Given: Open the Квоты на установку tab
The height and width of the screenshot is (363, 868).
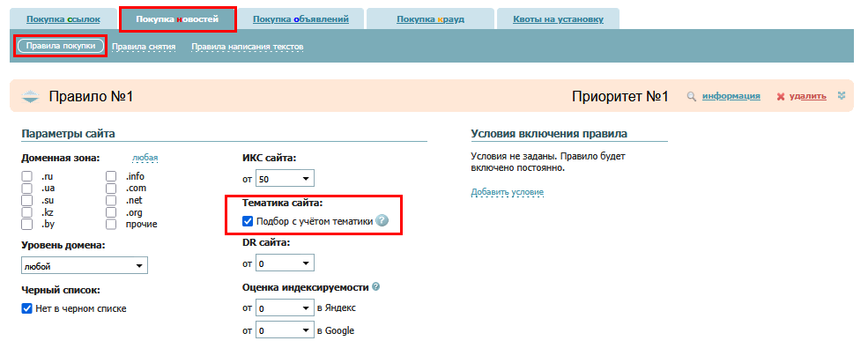Looking at the screenshot, I should pos(558,19).
